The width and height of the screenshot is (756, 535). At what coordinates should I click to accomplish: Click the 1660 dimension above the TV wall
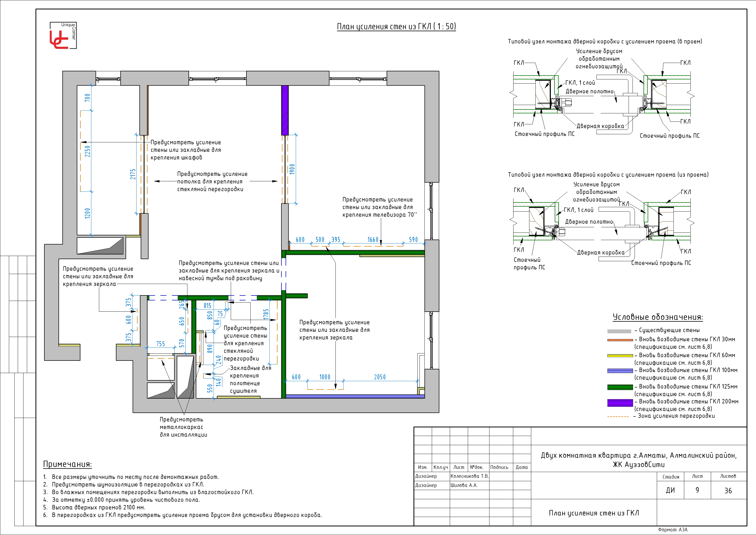coord(373,240)
